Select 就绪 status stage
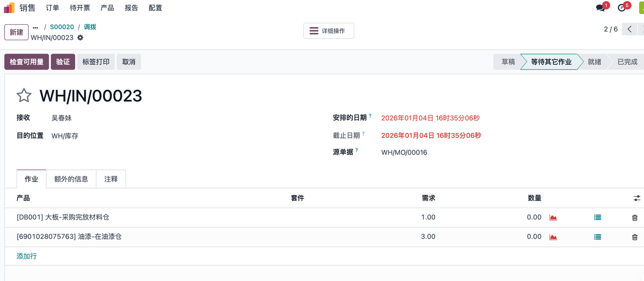 [x=594, y=62]
